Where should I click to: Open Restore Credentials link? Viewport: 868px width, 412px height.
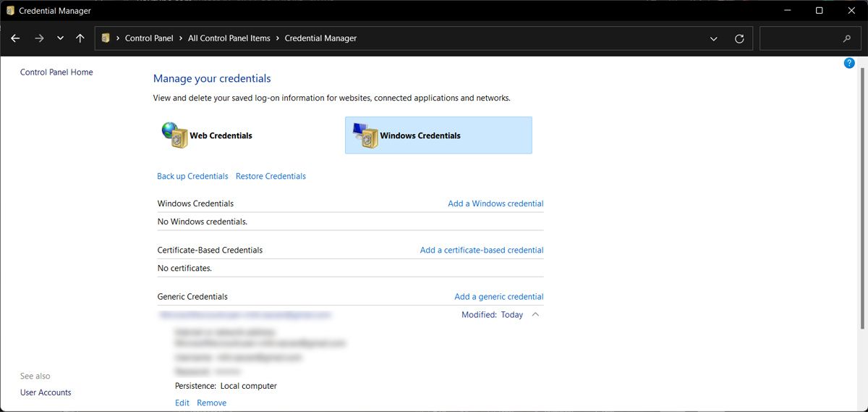pyautogui.click(x=271, y=176)
